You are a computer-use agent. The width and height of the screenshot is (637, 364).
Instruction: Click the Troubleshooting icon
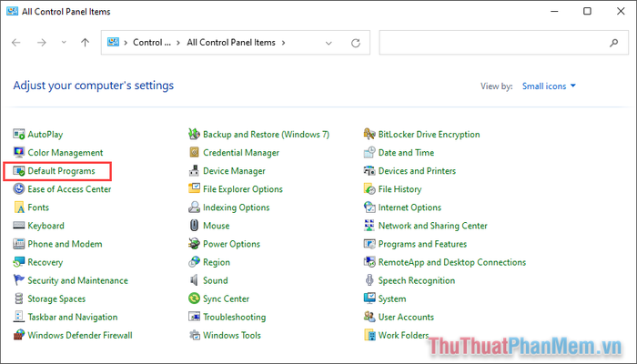pos(194,317)
